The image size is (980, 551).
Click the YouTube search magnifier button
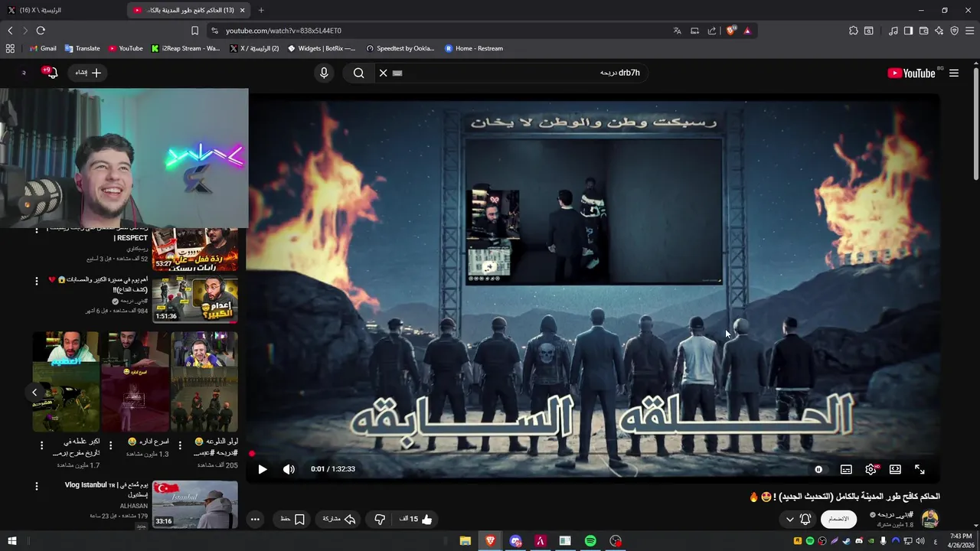(359, 73)
